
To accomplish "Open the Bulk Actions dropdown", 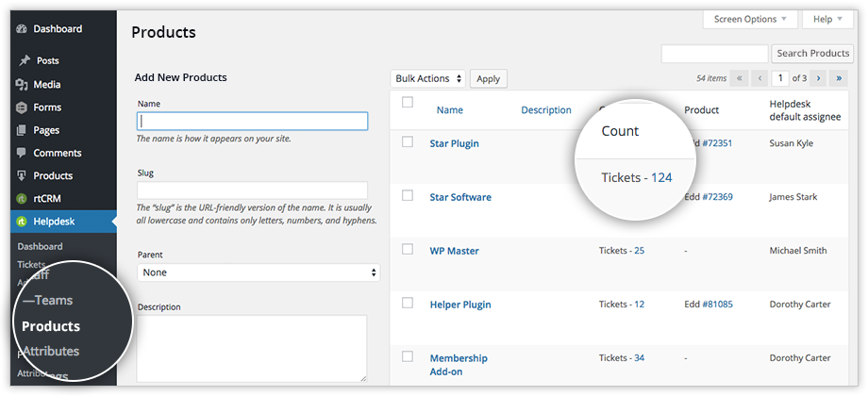I will 428,78.
